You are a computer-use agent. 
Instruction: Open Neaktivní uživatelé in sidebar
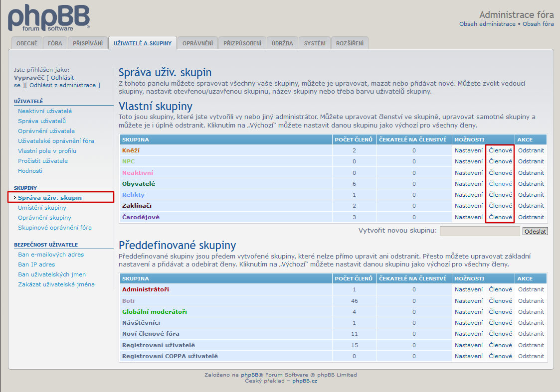[x=45, y=111]
